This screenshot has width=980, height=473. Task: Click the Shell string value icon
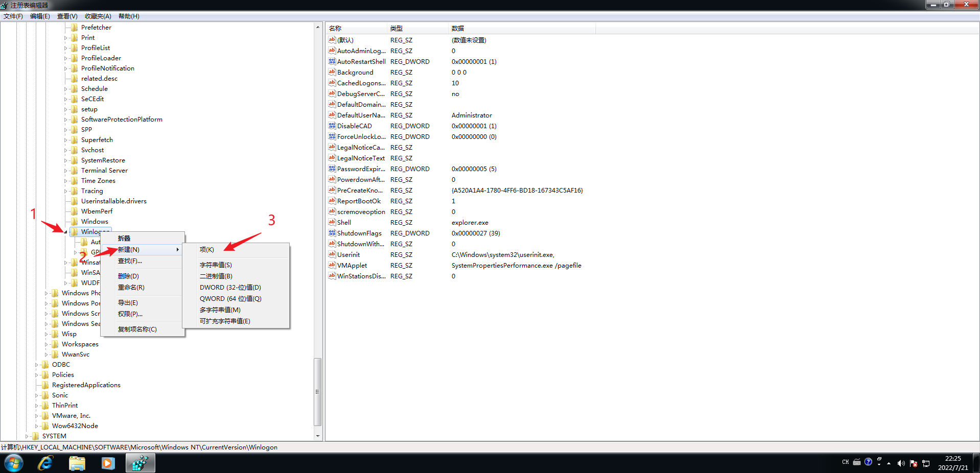tap(332, 222)
